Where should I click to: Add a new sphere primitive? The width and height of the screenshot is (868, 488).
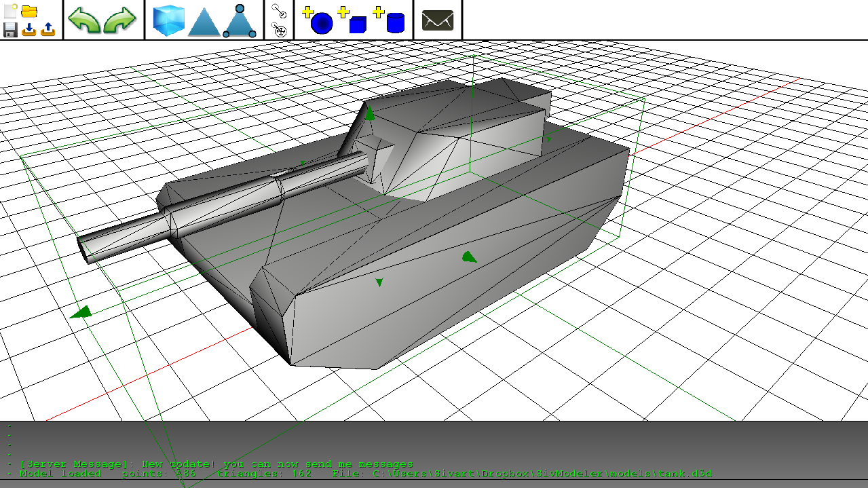tap(318, 21)
